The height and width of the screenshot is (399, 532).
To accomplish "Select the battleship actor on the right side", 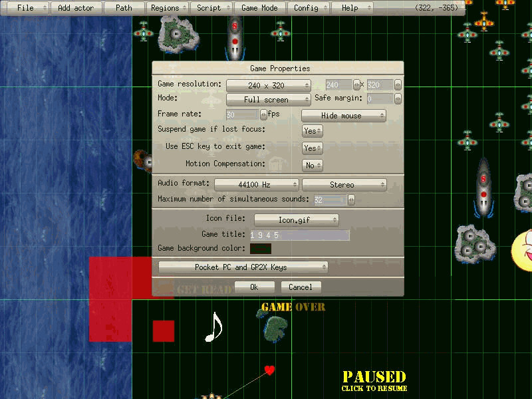I will (x=483, y=188).
